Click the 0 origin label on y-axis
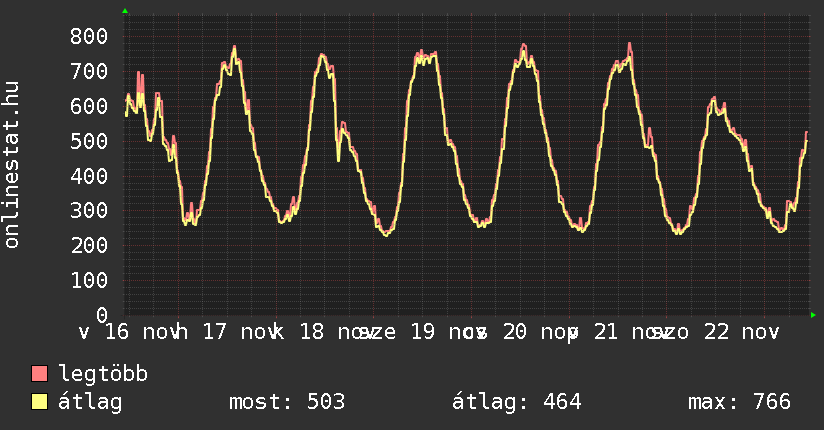The width and height of the screenshot is (824, 430). point(101,315)
